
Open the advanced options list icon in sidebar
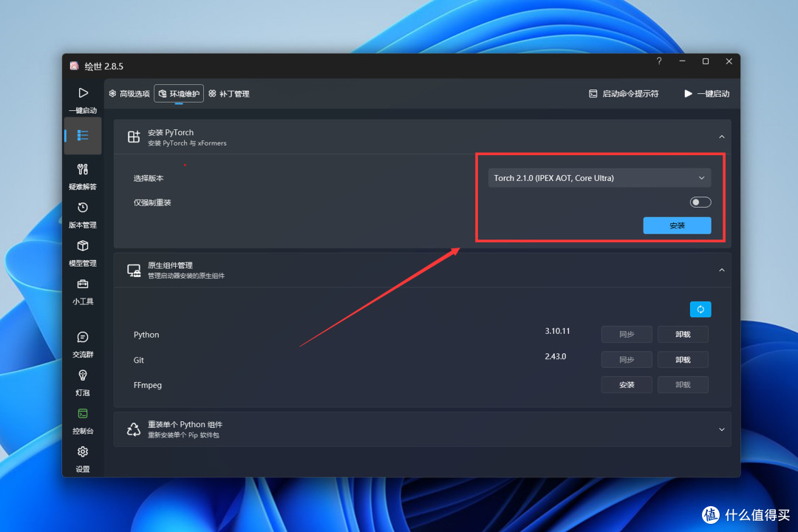[83, 135]
